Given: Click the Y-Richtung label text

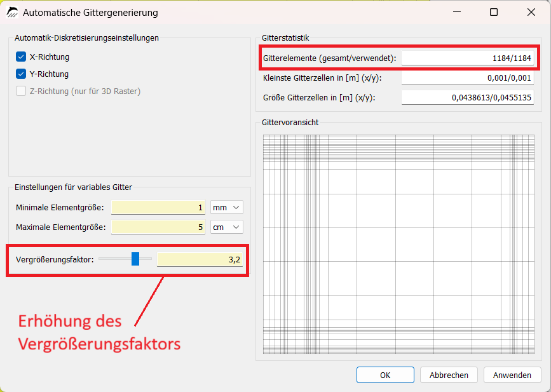Looking at the screenshot, I should (49, 74).
